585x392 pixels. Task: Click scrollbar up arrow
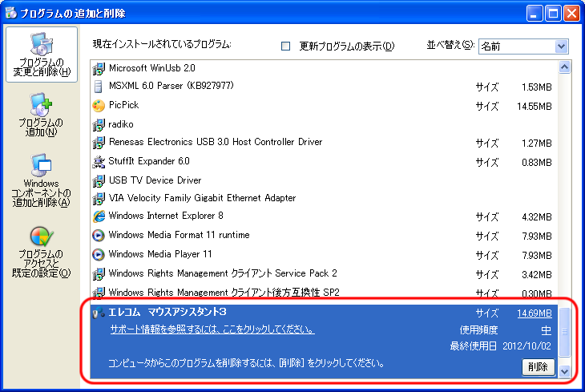pos(564,67)
